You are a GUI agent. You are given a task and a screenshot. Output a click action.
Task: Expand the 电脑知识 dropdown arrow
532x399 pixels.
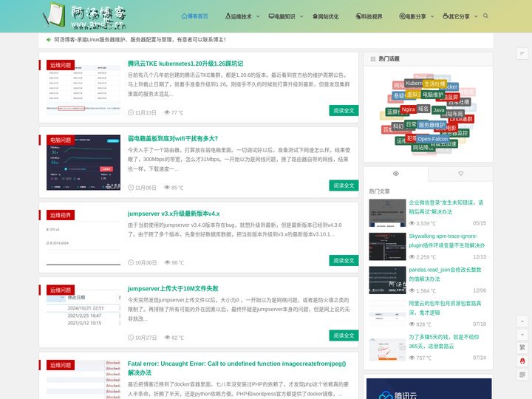tap(301, 16)
